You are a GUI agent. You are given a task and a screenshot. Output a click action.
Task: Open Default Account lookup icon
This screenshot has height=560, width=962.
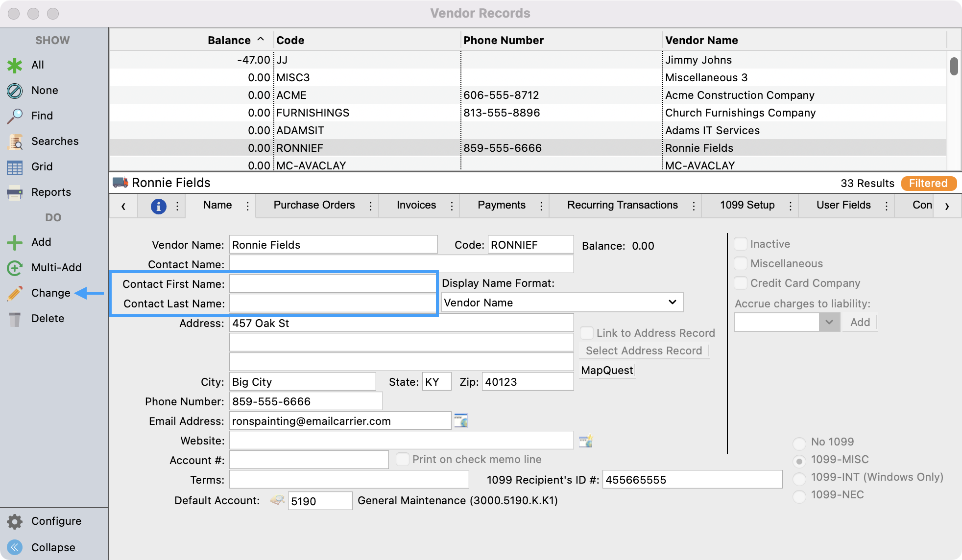(277, 500)
